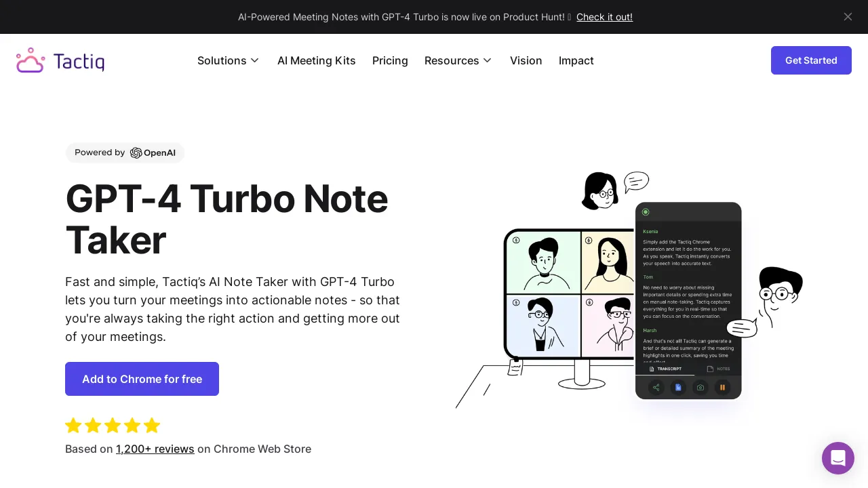Pause recording with the orange pause button

(x=723, y=387)
